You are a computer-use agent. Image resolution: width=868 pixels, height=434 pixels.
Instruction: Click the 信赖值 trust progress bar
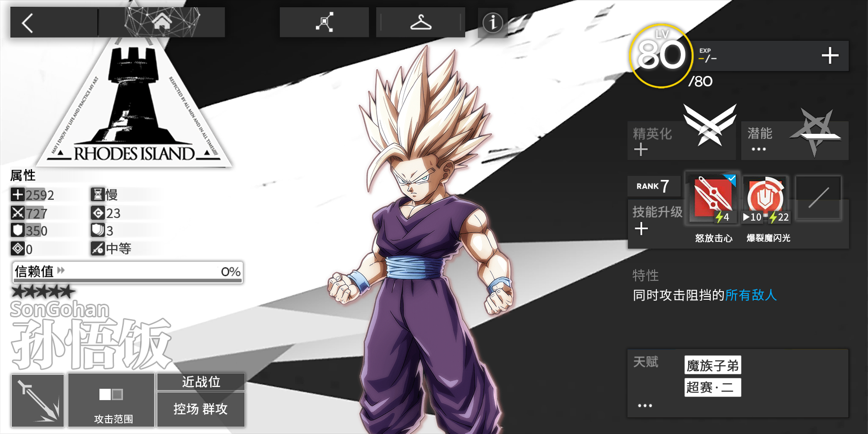pyautogui.click(x=127, y=272)
